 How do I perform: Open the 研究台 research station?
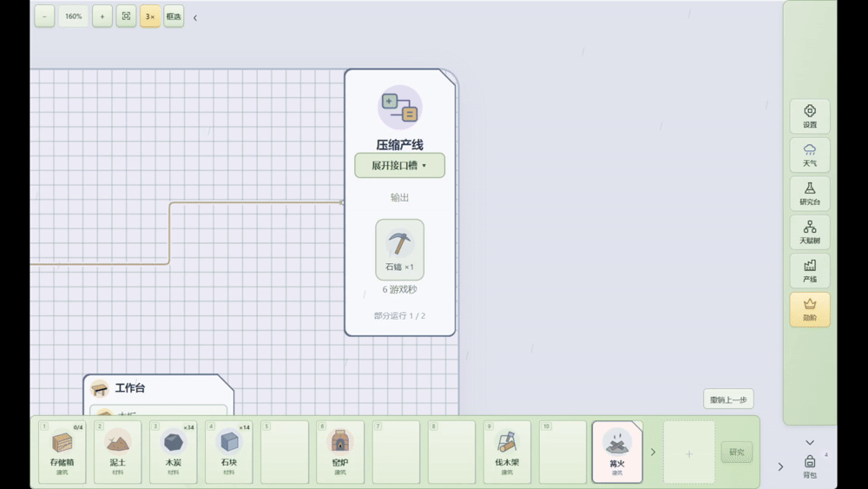[810, 194]
